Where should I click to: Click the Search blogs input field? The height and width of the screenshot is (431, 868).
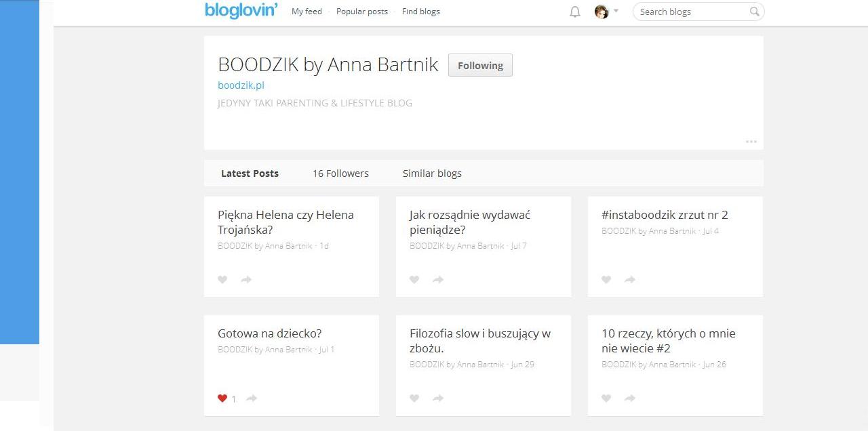[x=690, y=12]
